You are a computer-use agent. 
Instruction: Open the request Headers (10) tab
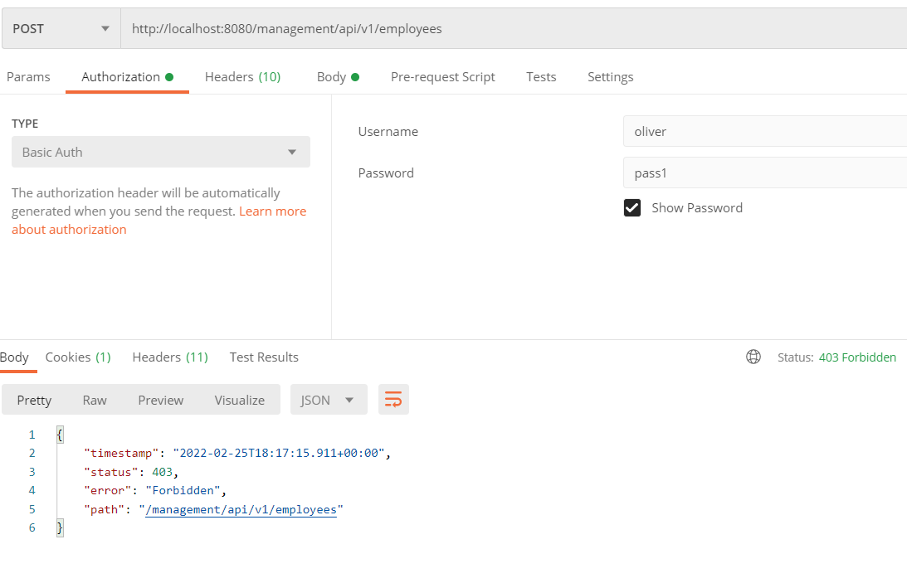point(242,77)
